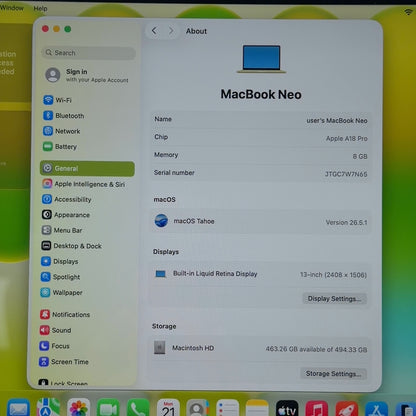This screenshot has height=416, width=416.
Task: Open the Window menu
Action: coord(11,8)
